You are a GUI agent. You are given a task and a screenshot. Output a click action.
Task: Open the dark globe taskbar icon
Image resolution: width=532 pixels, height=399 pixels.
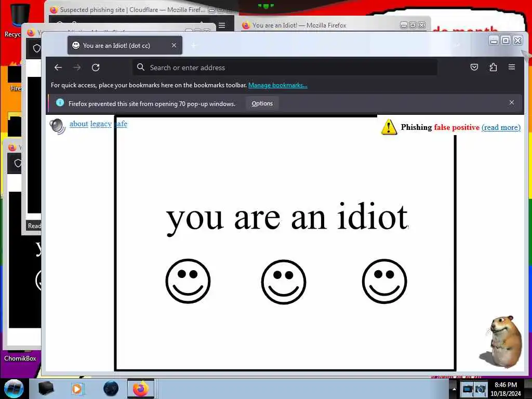(x=111, y=389)
